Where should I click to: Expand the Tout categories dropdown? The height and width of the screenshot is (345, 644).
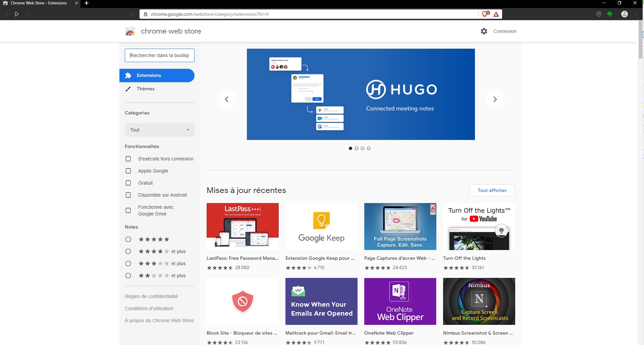(160, 130)
